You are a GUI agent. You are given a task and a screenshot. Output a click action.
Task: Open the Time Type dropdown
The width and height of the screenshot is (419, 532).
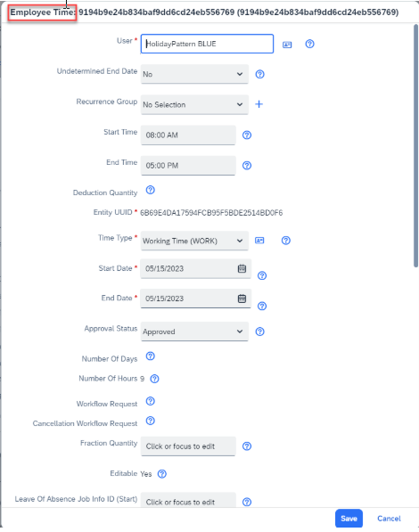[x=194, y=241]
